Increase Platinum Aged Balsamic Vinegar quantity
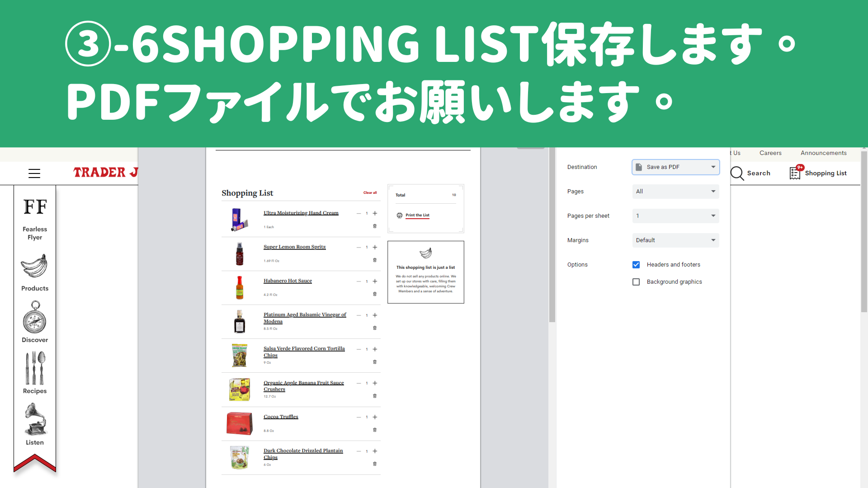868x488 pixels. click(375, 315)
